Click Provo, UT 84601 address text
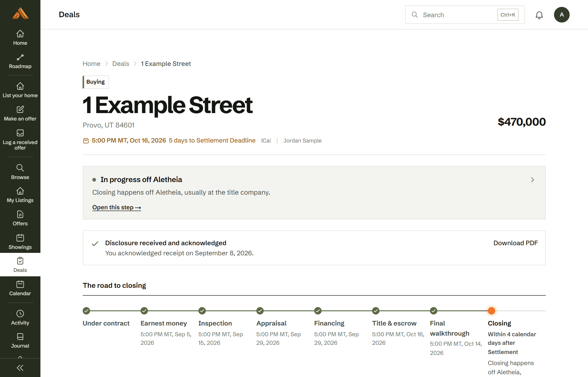 (108, 125)
